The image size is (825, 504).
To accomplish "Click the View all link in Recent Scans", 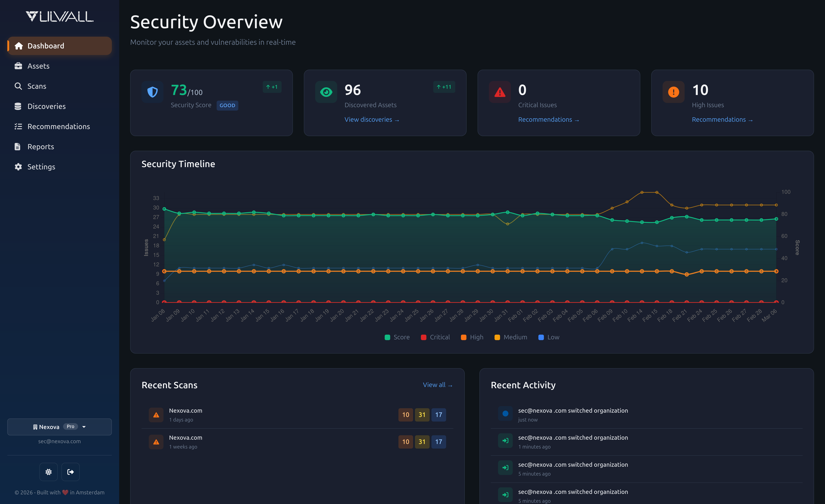I will click(437, 385).
